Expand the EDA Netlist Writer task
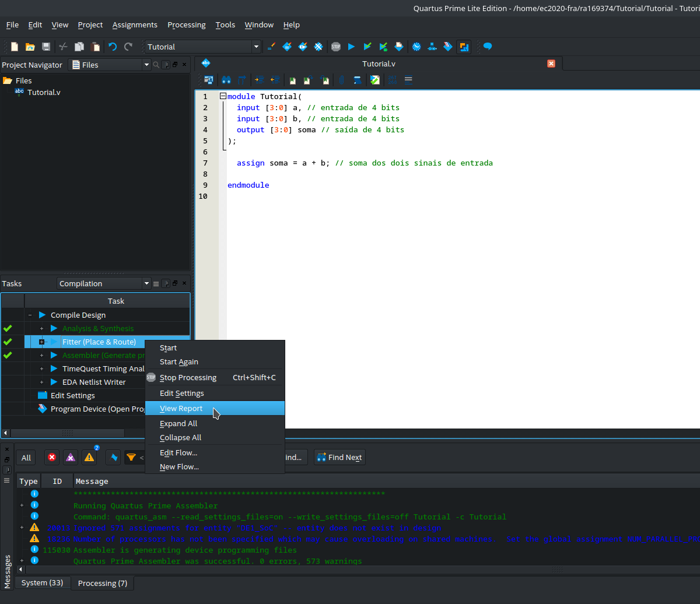The image size is (700, 604). coord(41,382)
